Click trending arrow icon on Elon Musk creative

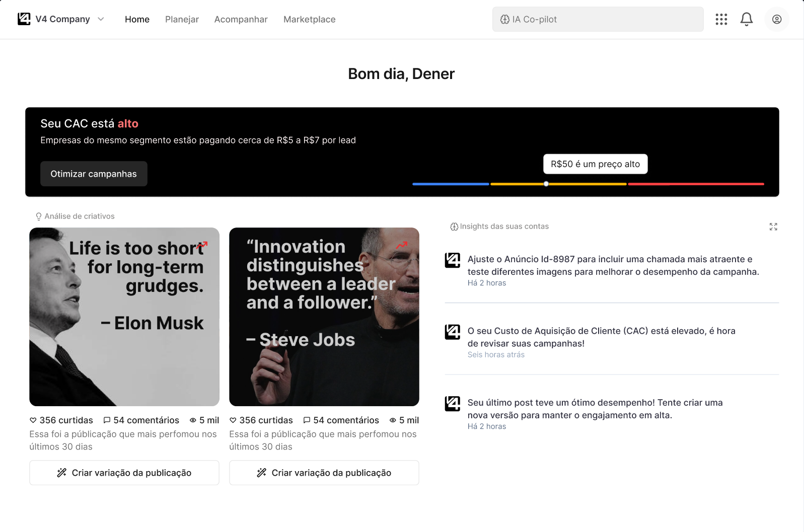tap(202, 246)
